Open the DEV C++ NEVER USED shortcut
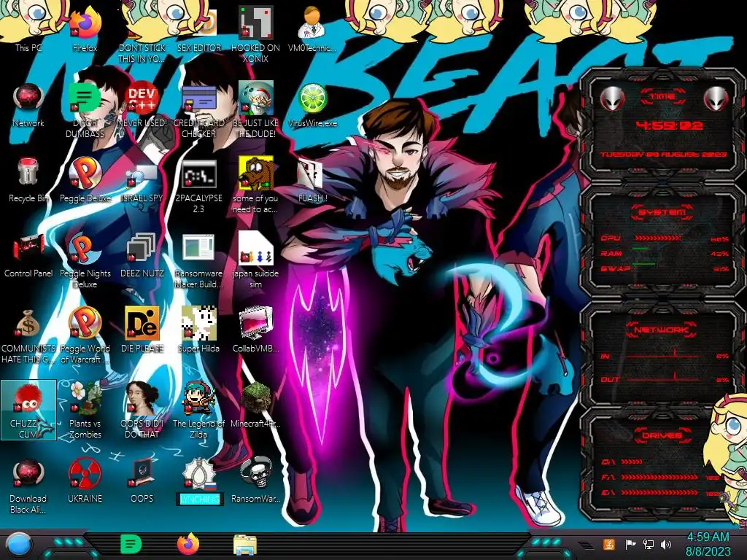 [142, 105]
